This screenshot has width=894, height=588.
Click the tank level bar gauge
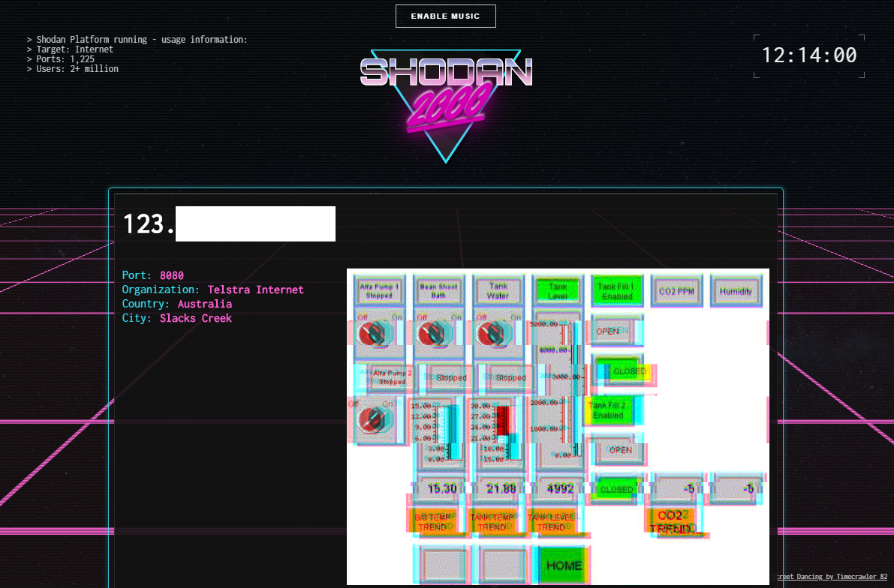pyautogui.click(x=558, y=390)
